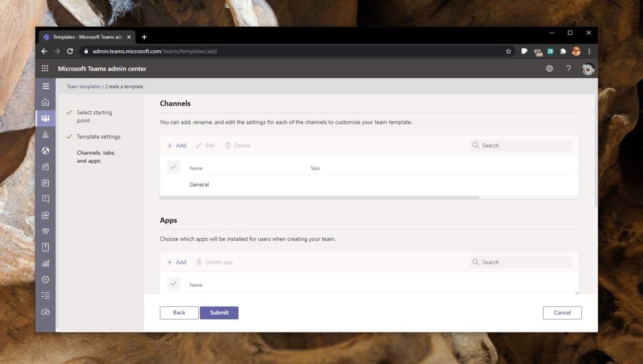Toggle select-all checkbox in Apps table
The width and height of the screenshot is (643, 364).
[x=173, y=283]
